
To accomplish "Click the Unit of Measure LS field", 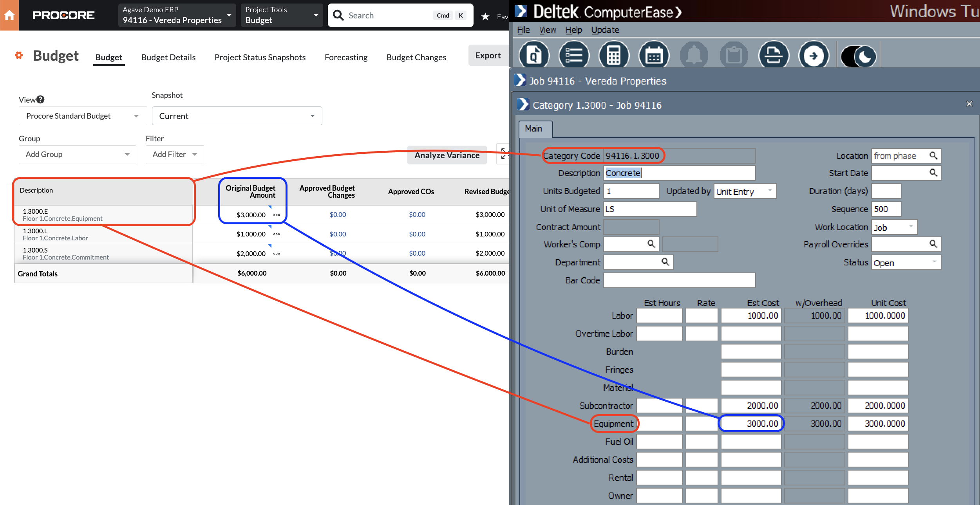I will point(650,209).
